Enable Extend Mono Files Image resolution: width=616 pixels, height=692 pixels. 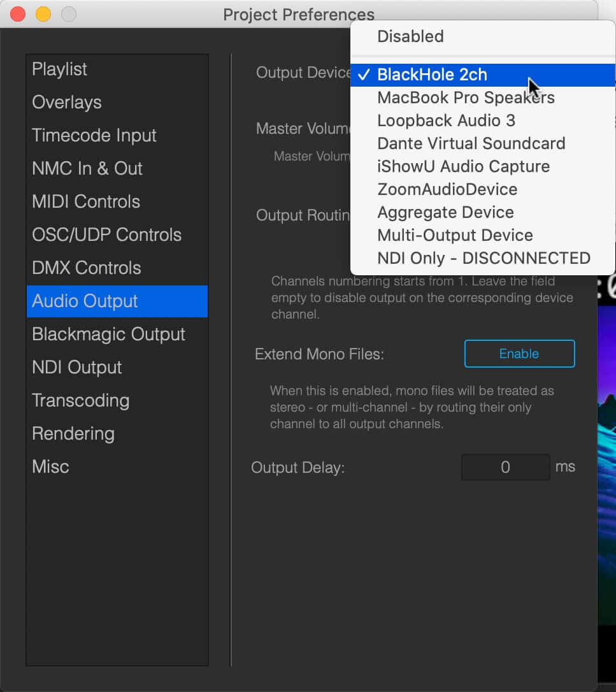tap(519, 354)
